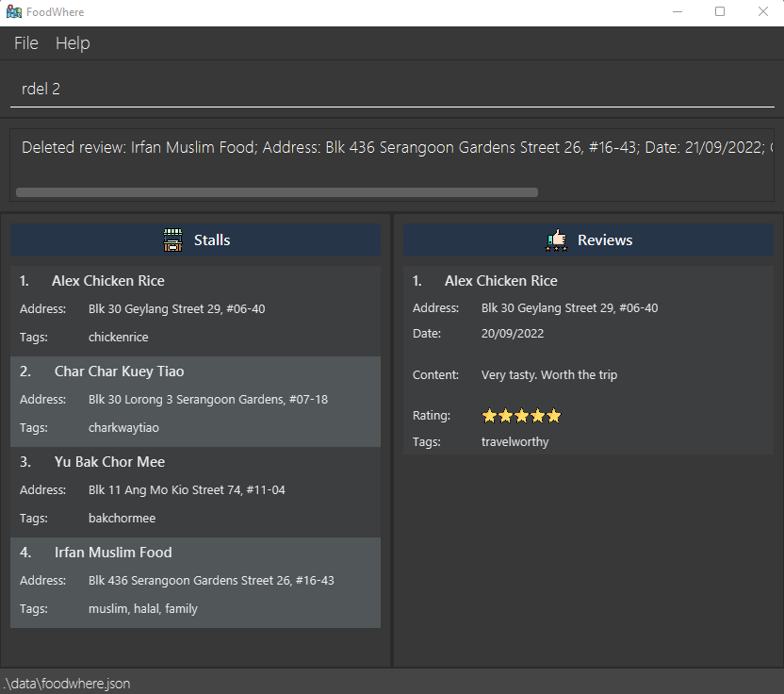Click the Stalls panel stall icon
This screenshot has height=694, width=784.
click(x=173, y=240)
